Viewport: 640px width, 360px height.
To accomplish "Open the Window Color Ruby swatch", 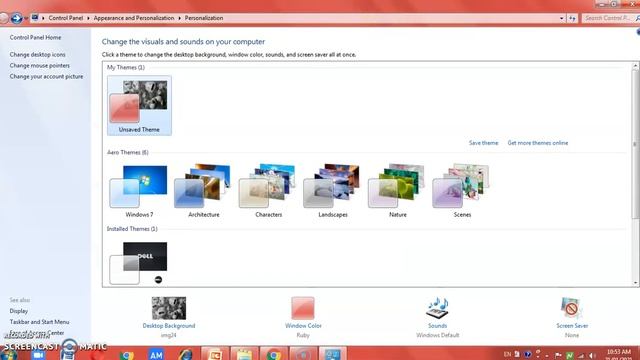I will (303, 308).
